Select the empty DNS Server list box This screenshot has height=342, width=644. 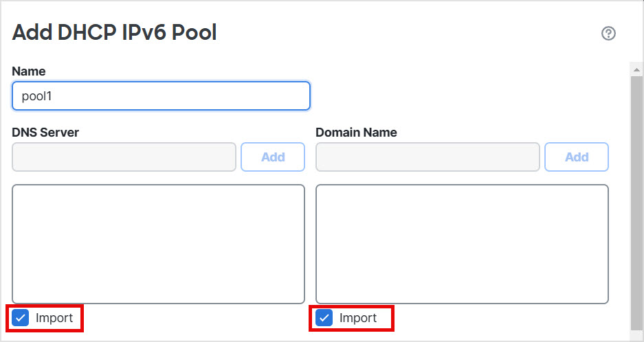[158, 244]
